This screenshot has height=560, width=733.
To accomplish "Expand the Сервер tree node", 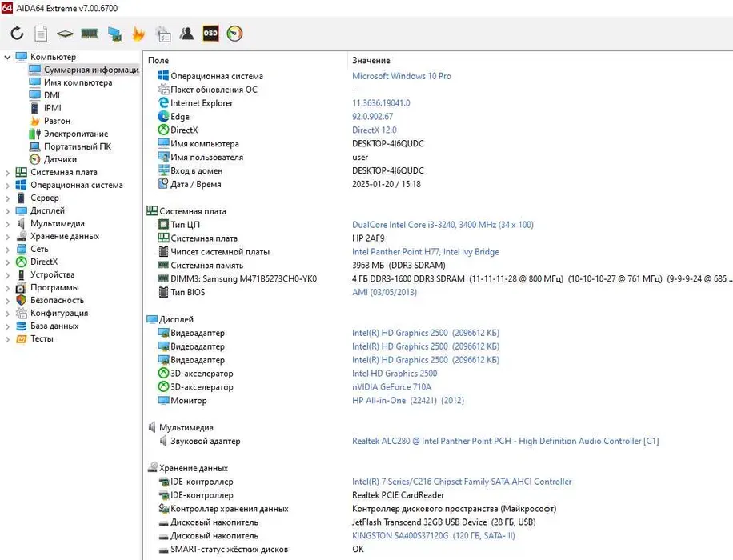I will 7,198.
